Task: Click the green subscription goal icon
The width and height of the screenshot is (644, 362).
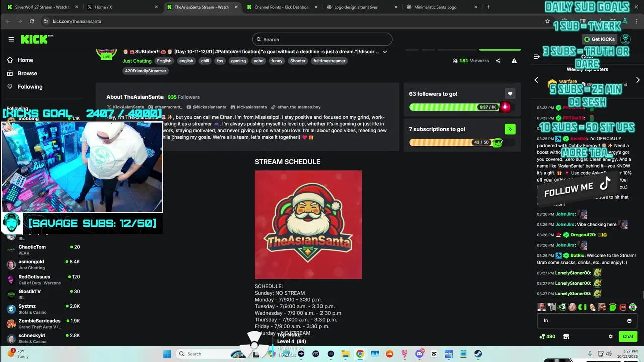Action: [x=510, y=129]
